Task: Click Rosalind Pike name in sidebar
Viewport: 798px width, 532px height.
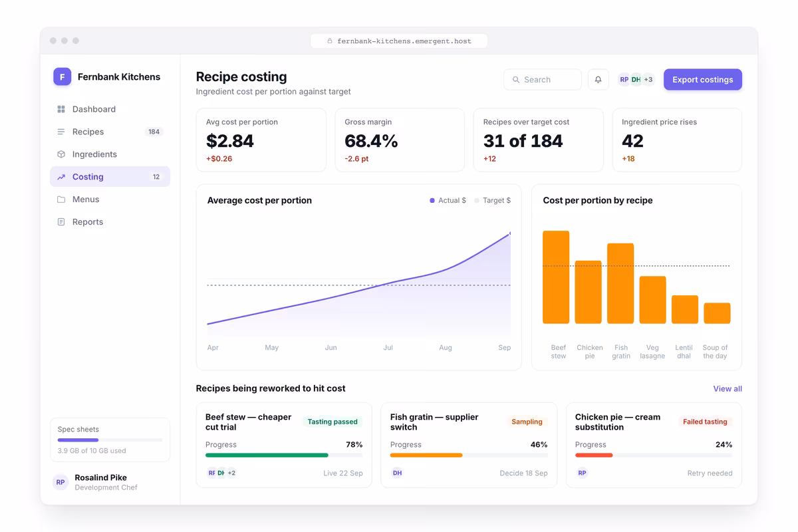Action: (x=101, y=477)
